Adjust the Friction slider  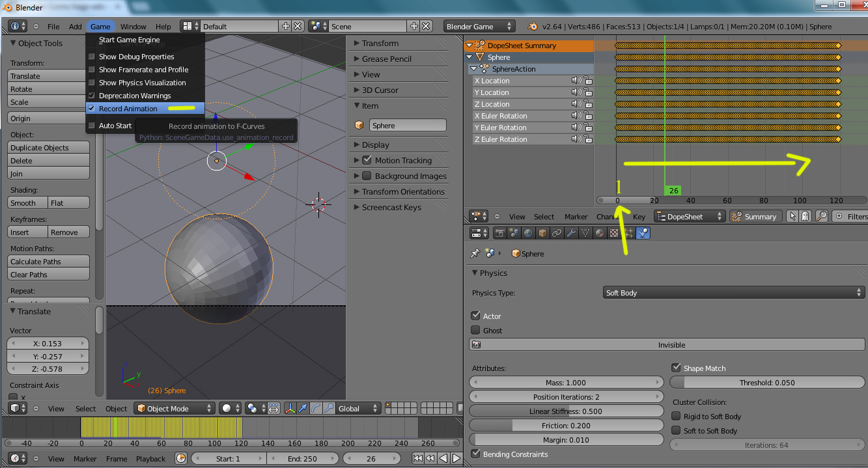[565, 426]
